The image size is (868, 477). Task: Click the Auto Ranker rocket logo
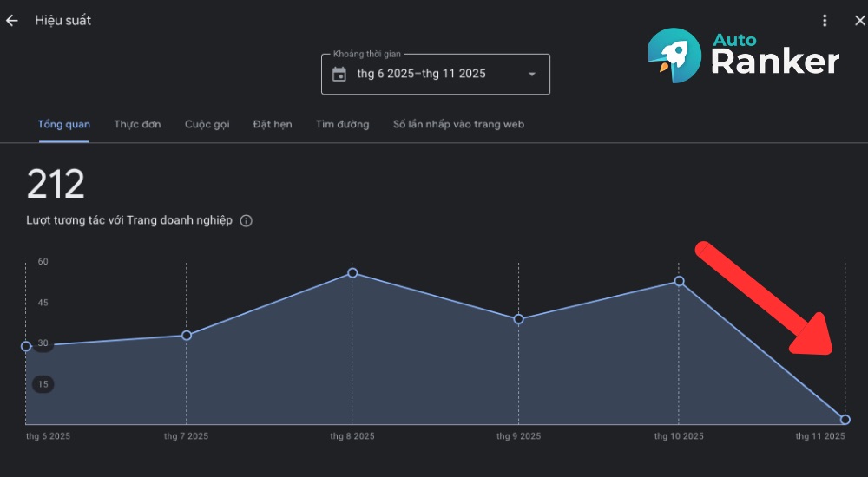675,56
